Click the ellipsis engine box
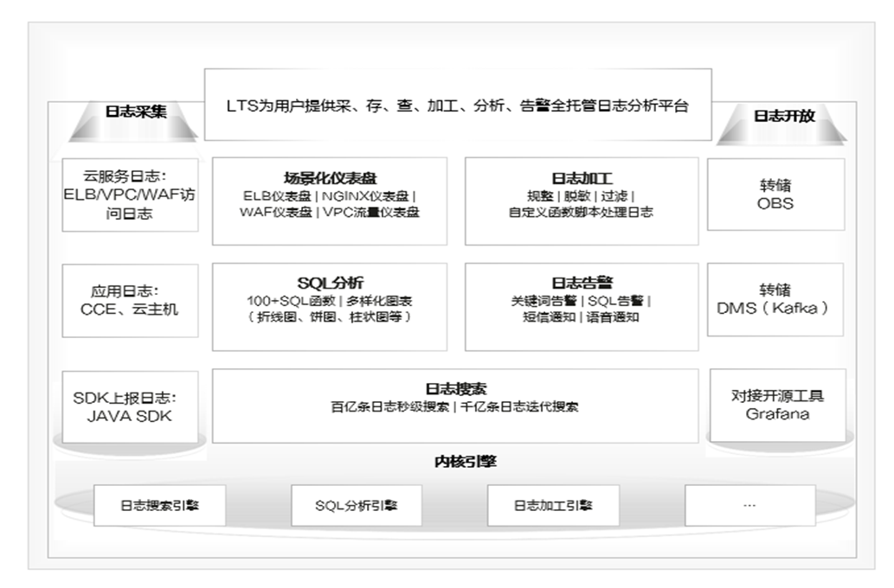 point(749,505)
